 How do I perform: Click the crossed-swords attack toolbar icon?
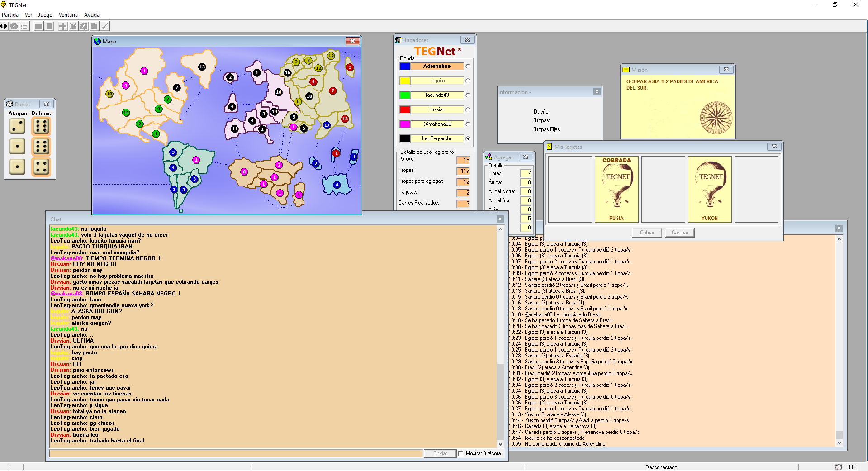pyautogui.click(x=73, y=26)
